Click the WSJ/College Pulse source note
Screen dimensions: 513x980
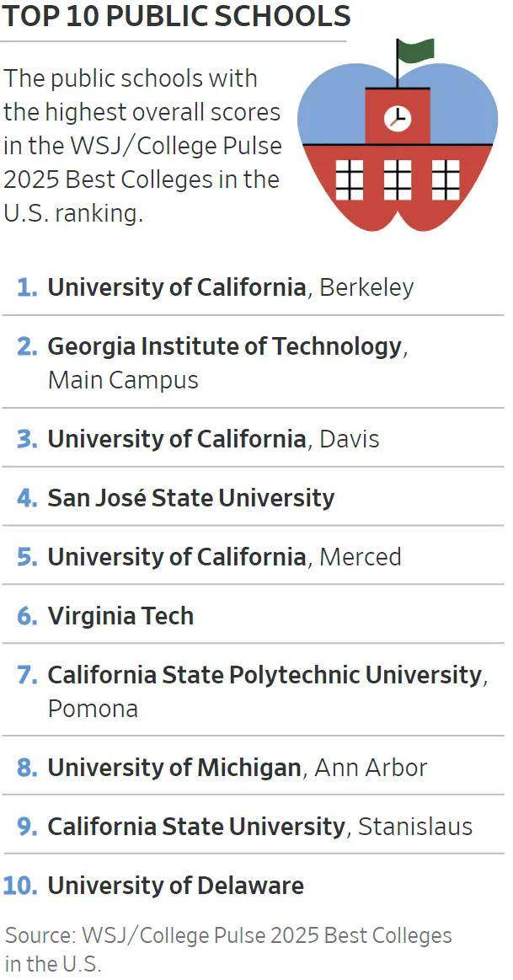[228, 948]
